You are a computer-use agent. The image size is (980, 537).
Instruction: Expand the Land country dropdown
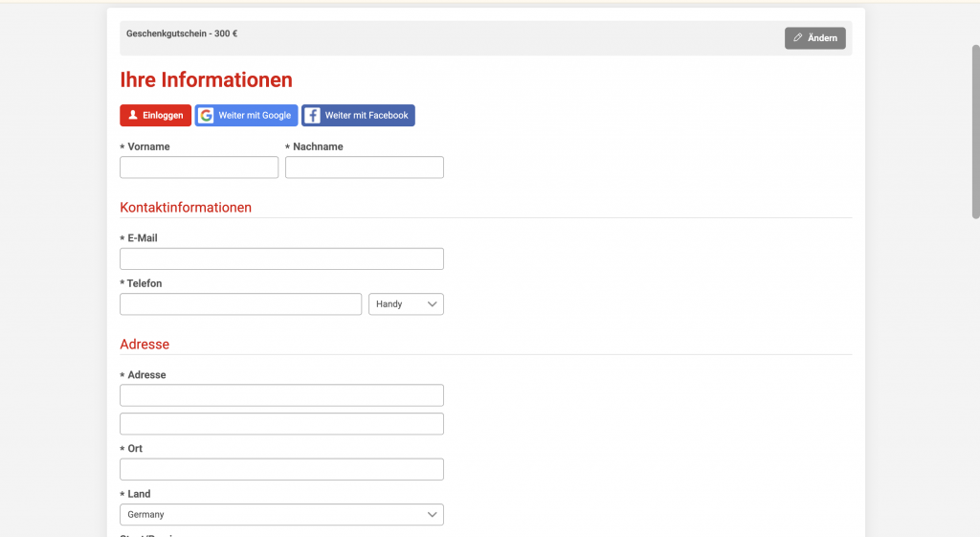[281, 515]
